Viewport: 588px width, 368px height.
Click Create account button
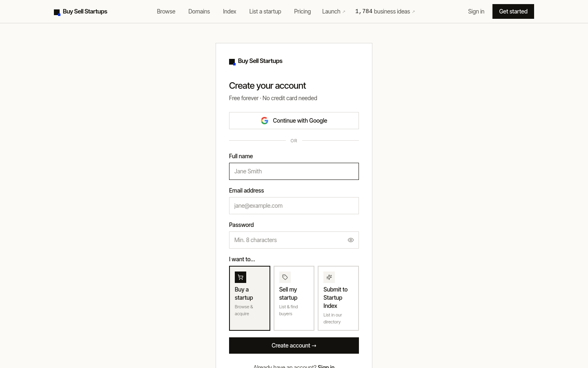pos(294,346)
